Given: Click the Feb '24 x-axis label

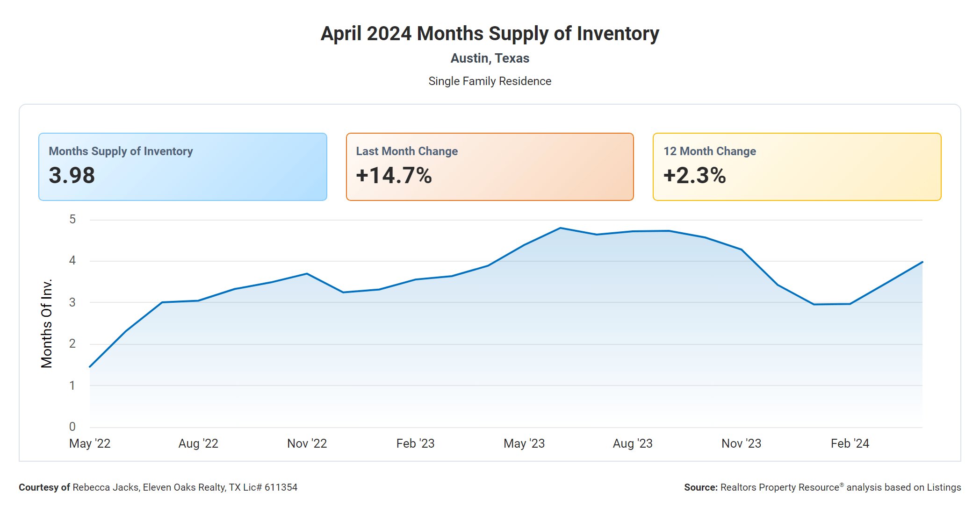Looking at the screenshot, I should pos(850,443).
